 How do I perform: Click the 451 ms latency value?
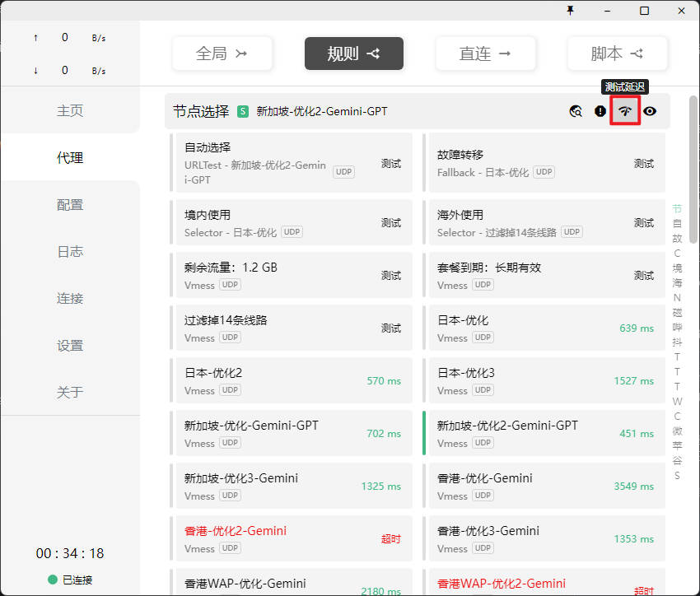(637, 434)
